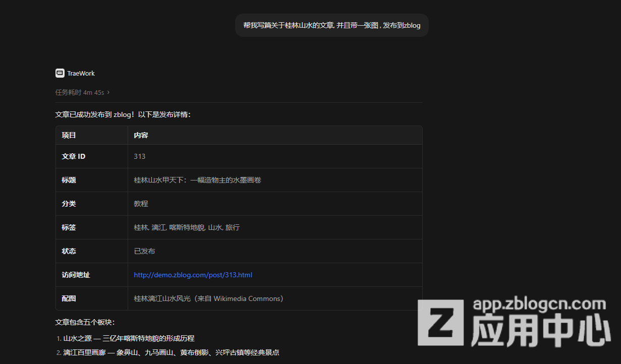Screen dimensions: 621x364
Task: Click the TraeWork assistant avatar icon
Action: pyautogui.click(x=60, y=73)
